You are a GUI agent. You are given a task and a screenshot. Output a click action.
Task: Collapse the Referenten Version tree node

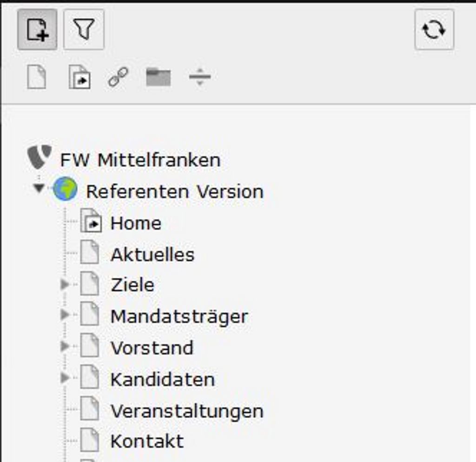point(39,188)
